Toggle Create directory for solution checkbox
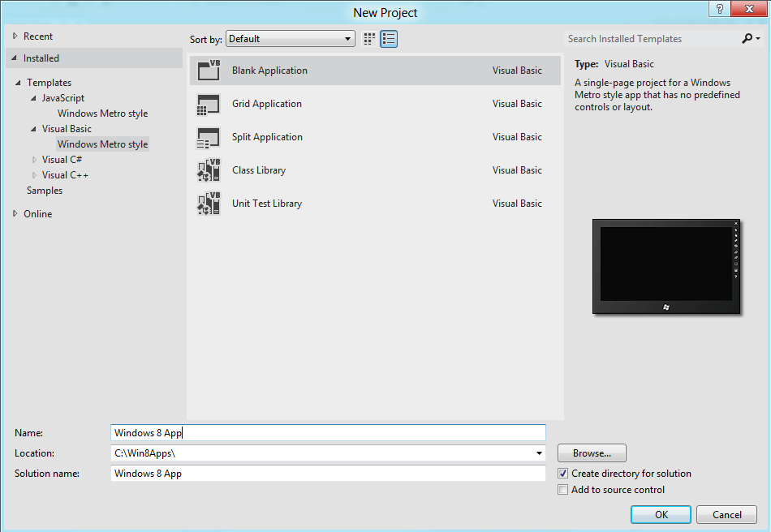 pyautogui.click(x=563, y=474)
